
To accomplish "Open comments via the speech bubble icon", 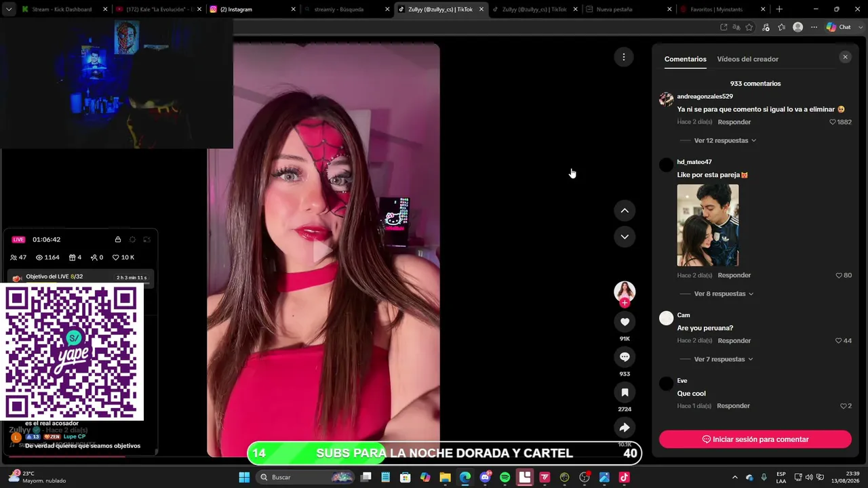I will pyautogui.click(x=625, y=357).
